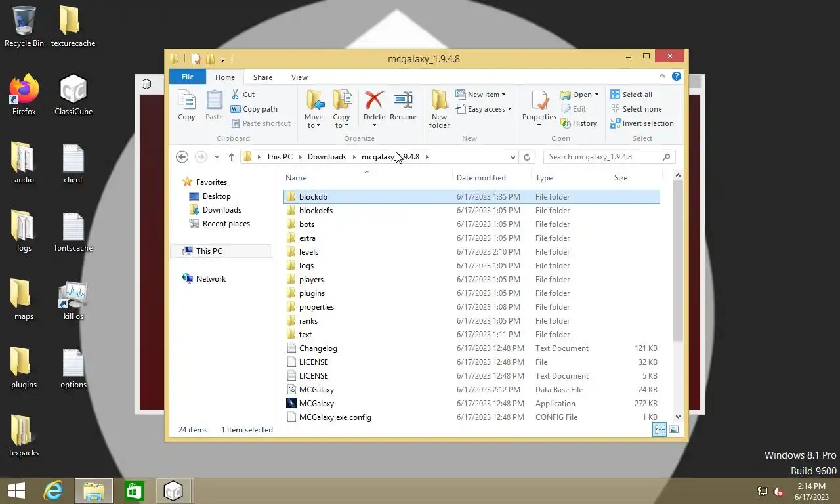Click Select none in ribbon
The image size is (840, 504).
coord(636,109)
